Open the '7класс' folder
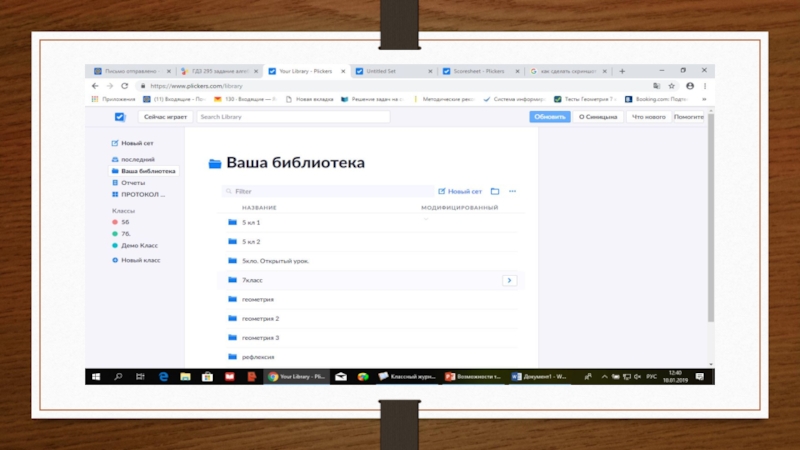The image size is (800, 450). (371, 280)
